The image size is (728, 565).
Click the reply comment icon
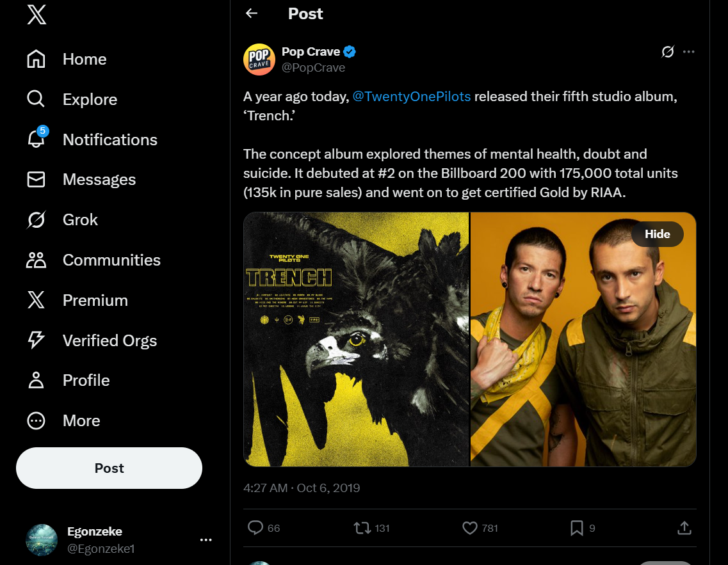[255, 528]
